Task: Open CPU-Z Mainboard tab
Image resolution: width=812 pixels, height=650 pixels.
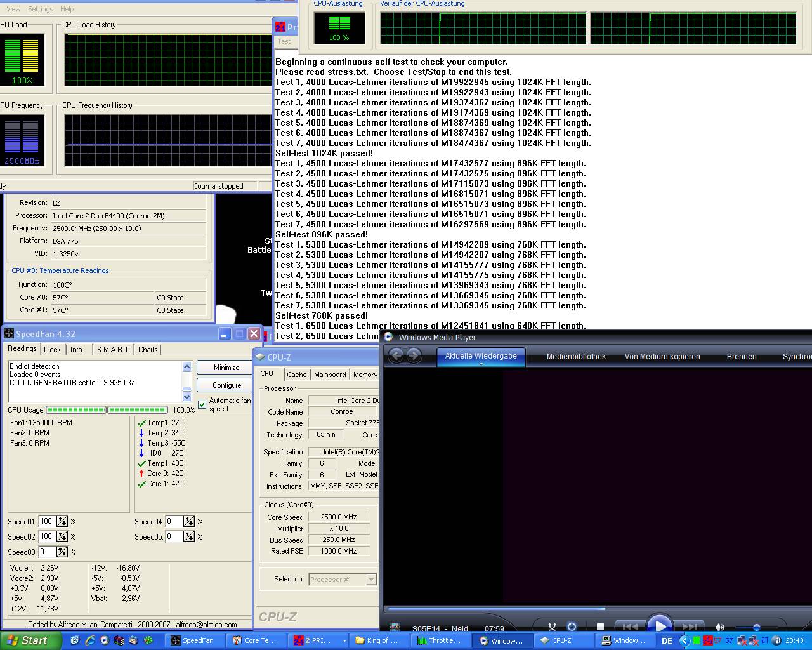Action: point(330,375)
